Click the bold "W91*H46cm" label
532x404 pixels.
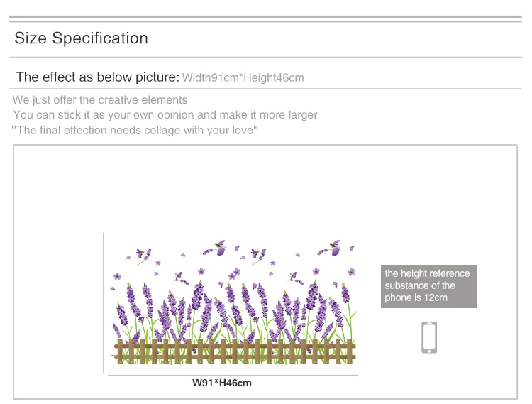(x=222, y=383)
